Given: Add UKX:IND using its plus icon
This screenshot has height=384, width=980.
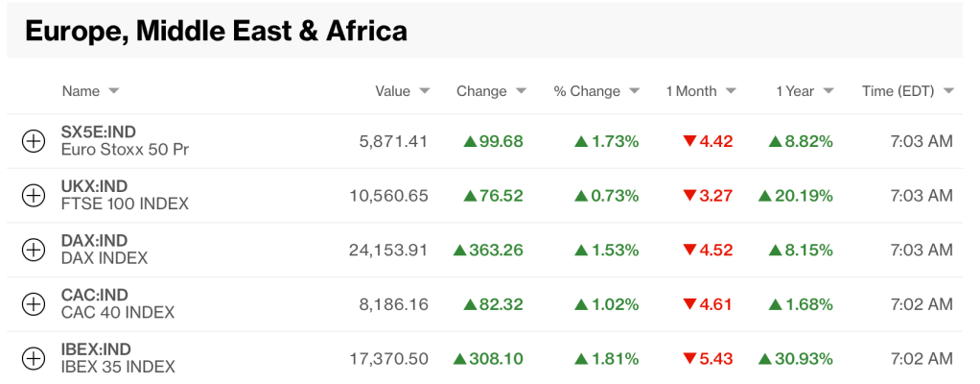Looking at the screenshot, I should click(34, 196).
